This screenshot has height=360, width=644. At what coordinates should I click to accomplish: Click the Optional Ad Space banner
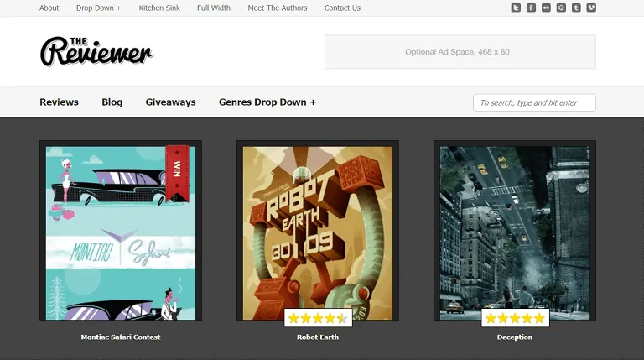point(460,52)
